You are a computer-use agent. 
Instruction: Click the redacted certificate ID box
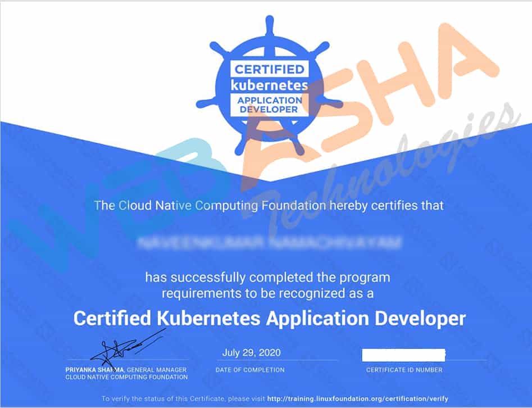403,355
